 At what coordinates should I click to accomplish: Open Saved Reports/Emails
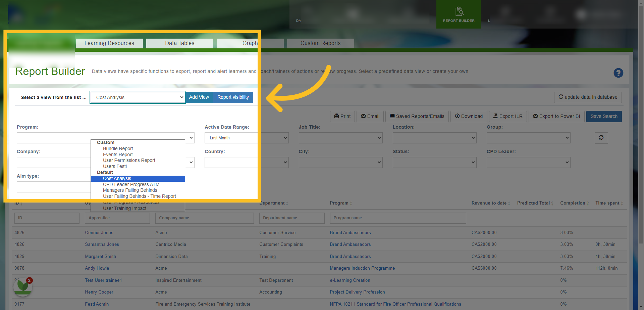point(417,117)
